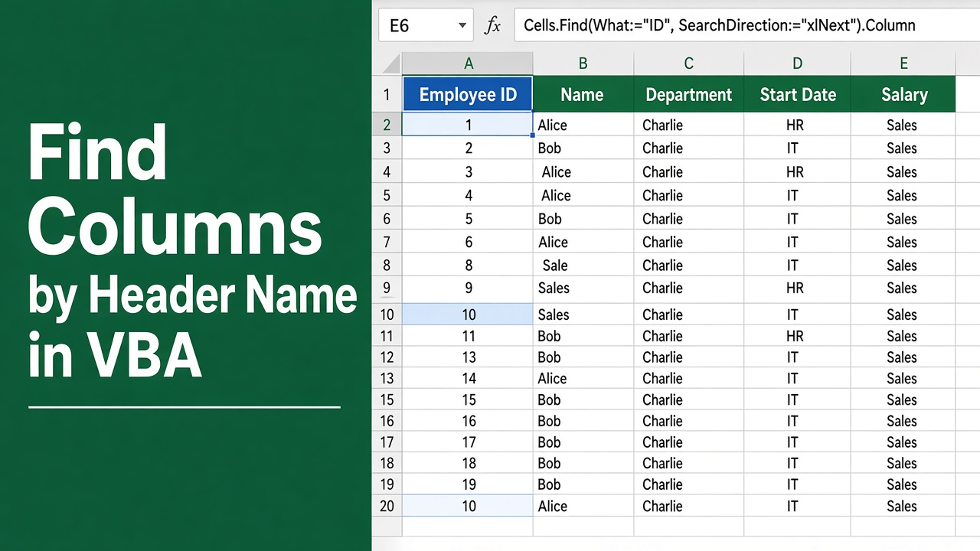Open the Name Box dropdown arrow
Viewport: 980px width, 551px height.
coord(462,26)
